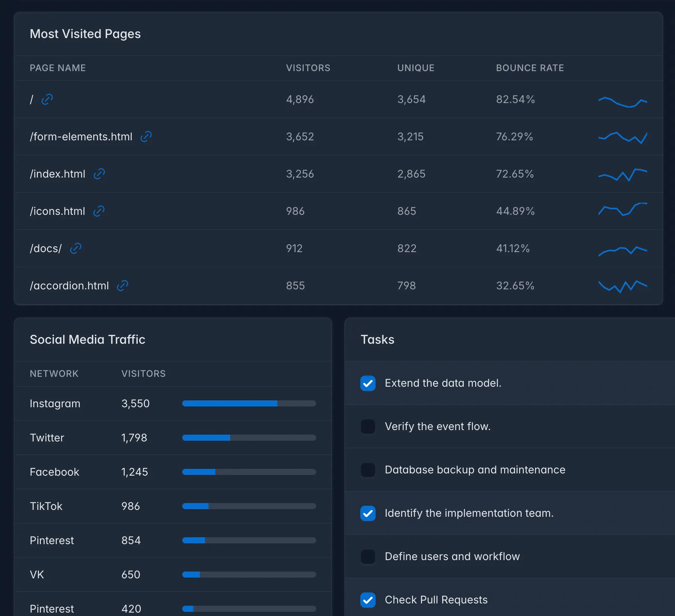The height and width of the screenshot is (616, 675).
Task: Click the TikTok visitors progress bar
Action: point(249,506)
